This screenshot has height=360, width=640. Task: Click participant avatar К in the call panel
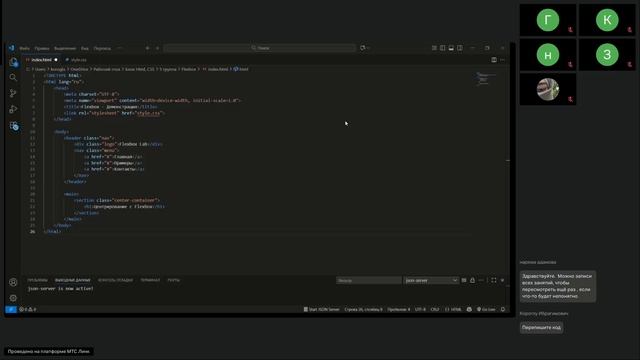(x=607, y=20)
